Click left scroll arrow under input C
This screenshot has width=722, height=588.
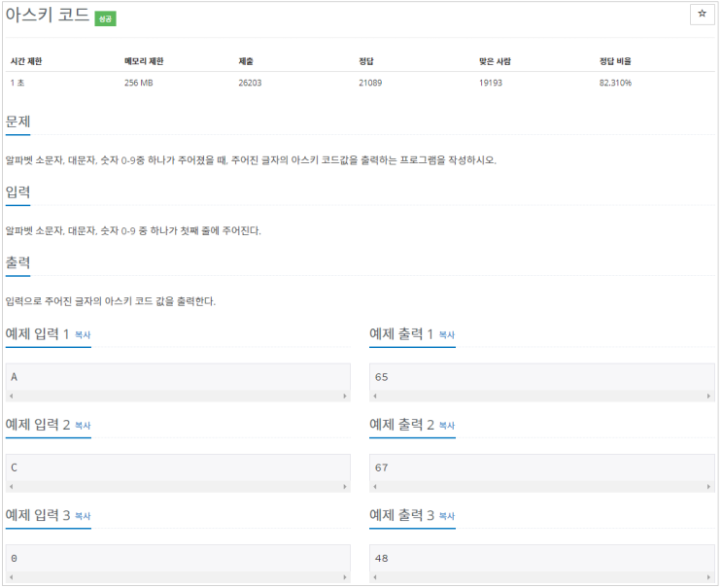[12, 487]
